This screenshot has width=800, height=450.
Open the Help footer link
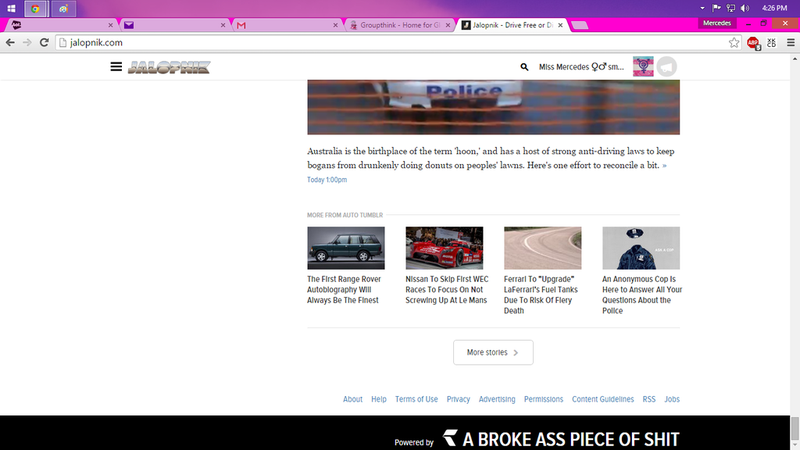point(379,399)
